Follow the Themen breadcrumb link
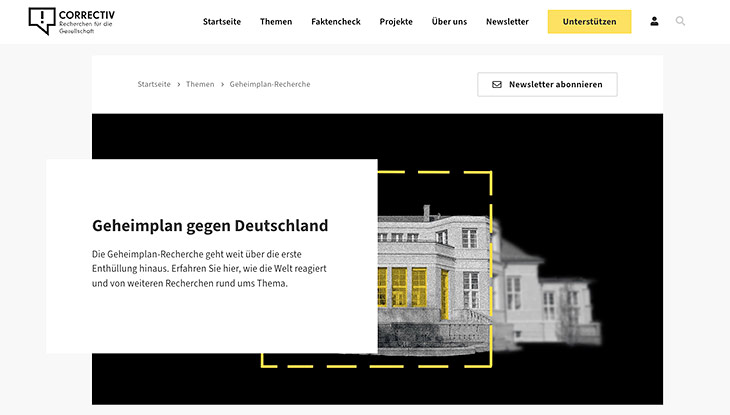The height and width of the screenshot is (415, 730). coord(200,84)
